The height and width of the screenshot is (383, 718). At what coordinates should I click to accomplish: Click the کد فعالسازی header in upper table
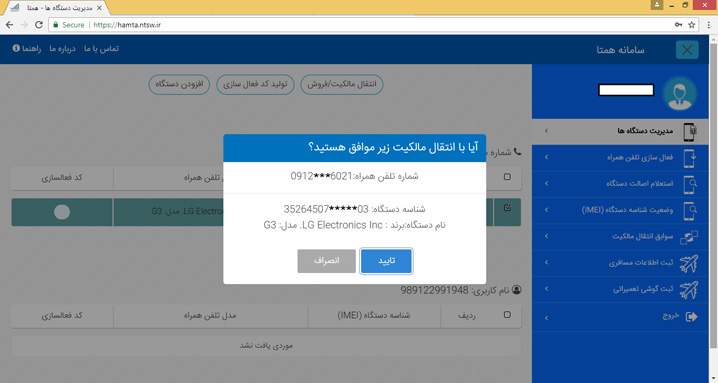pyautogui.click(x=62, y=178)
